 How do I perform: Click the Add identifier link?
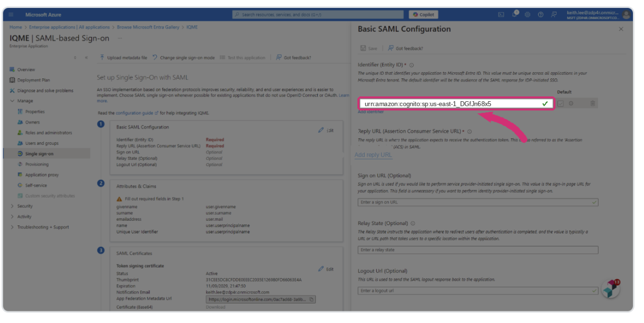pyautogui.click(x=370, y=112)
